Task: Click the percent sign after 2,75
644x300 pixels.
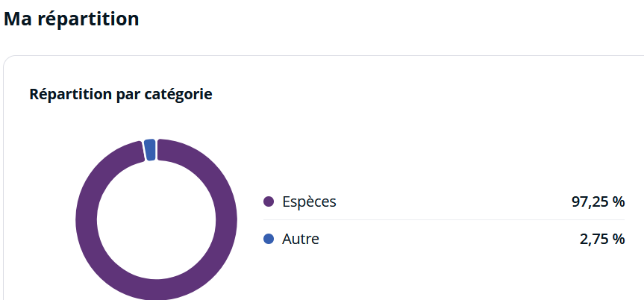Action: click(x=617, y=239)
